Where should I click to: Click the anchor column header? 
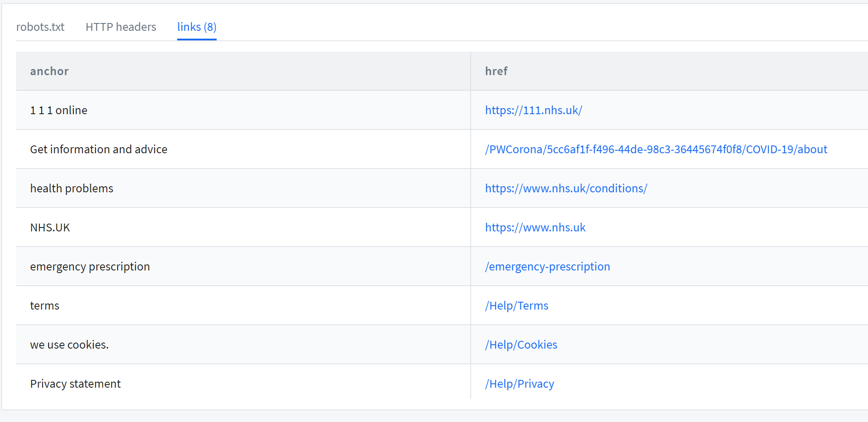[x=49, y=71]
